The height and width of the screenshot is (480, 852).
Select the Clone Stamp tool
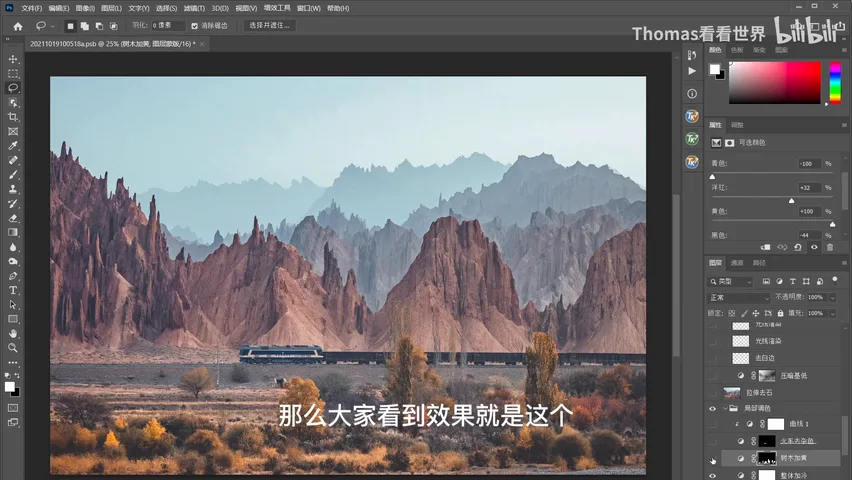[13, 189]
